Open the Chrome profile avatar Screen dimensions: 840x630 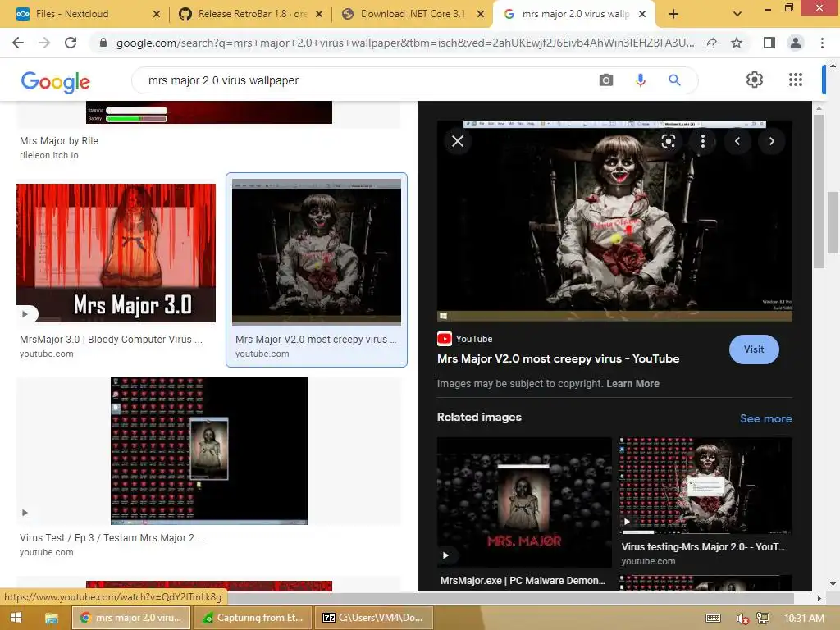click(796, 43)
